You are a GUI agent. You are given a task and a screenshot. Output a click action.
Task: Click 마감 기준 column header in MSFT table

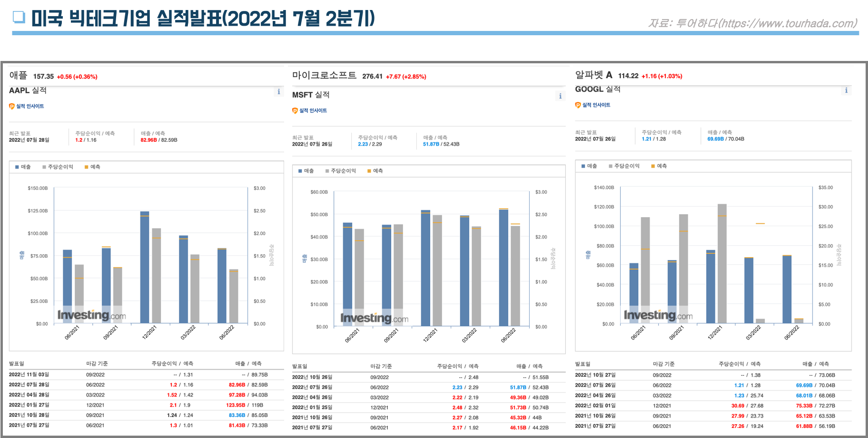click(x=381, y=367)
